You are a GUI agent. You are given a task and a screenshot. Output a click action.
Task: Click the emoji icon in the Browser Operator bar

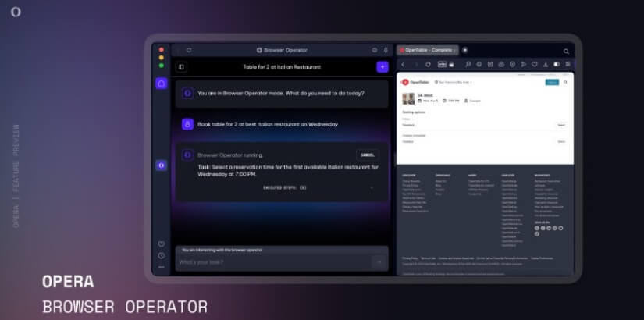(x=375, y=50)
